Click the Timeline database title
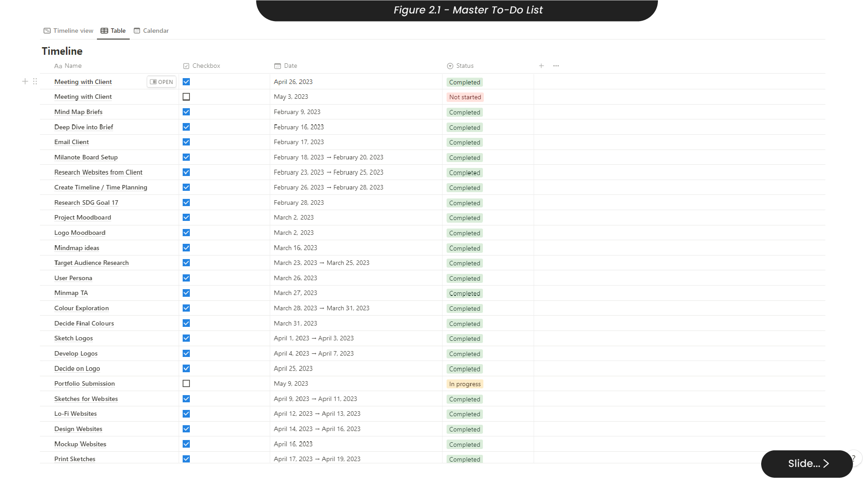This screenshot has height=493, width=868. [62, 51]
